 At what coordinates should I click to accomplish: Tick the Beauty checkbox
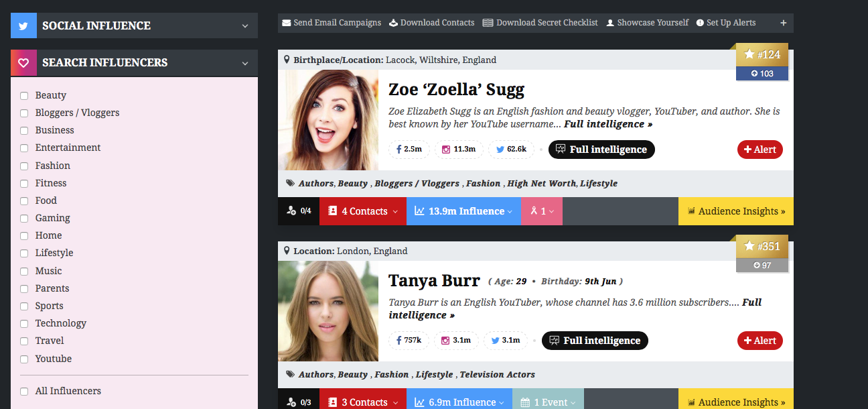tap(24, 96)
